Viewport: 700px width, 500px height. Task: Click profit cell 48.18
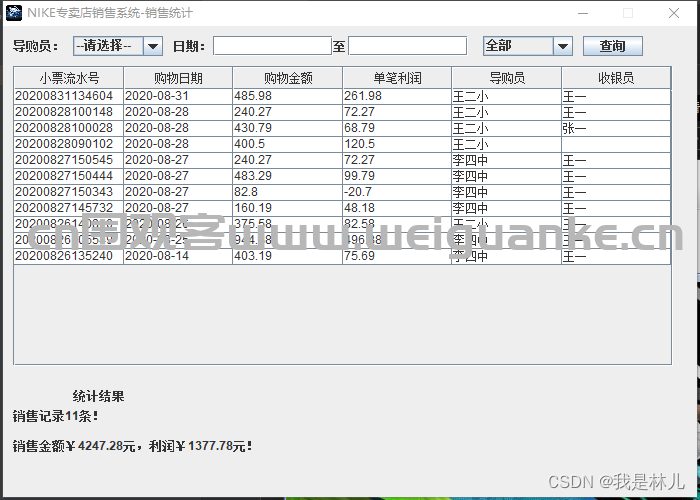pyautogui.click(x=397, y=208)
